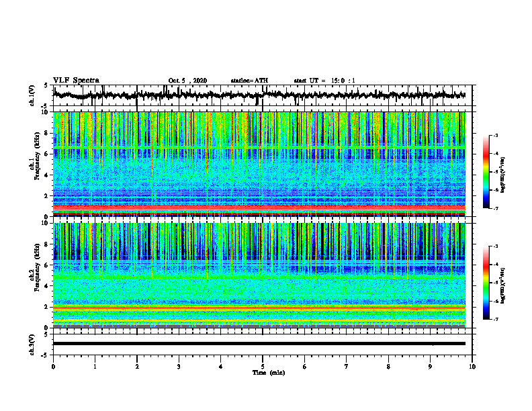This screenshot has height=411, width=532.
Task: Click the "Time (min)" axis label
Action: (x=269, y=373)
